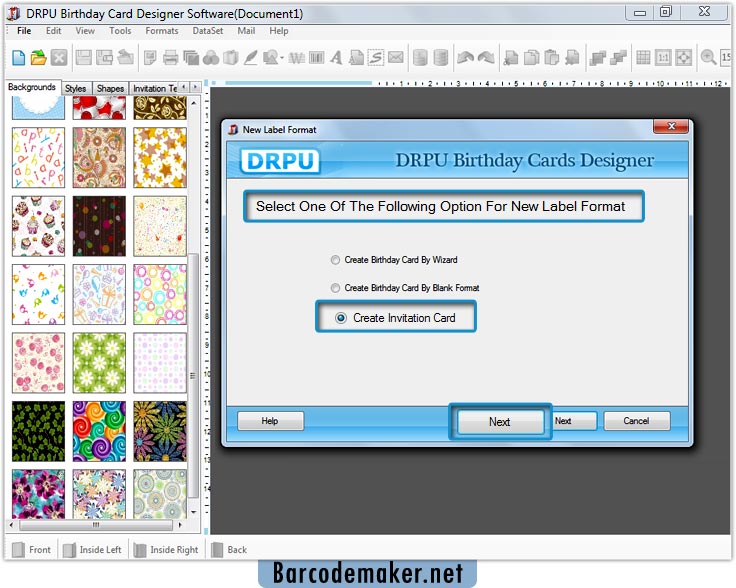Image resolution: width=736 pixels, height=588 pixels.
Task: Switch to the Backgrounds tab
Action: [x=32, y=87]
